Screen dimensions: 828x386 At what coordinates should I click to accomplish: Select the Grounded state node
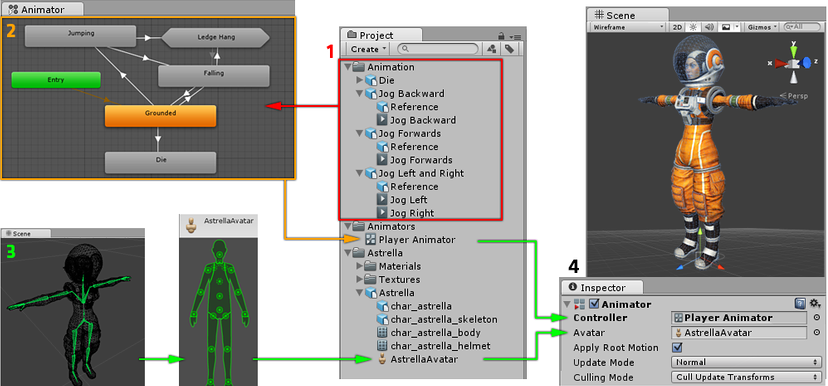coord(161,116)
